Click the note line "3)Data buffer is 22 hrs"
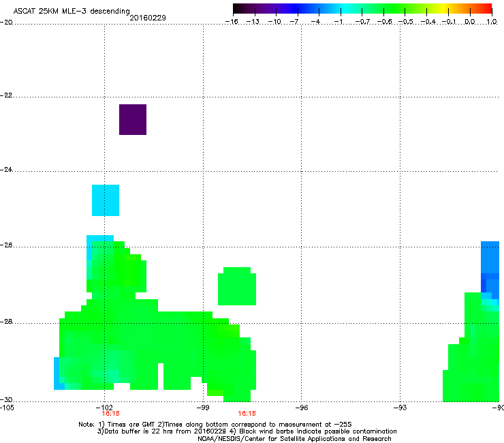Screen dimensions: 504x443 click(247, 431)
